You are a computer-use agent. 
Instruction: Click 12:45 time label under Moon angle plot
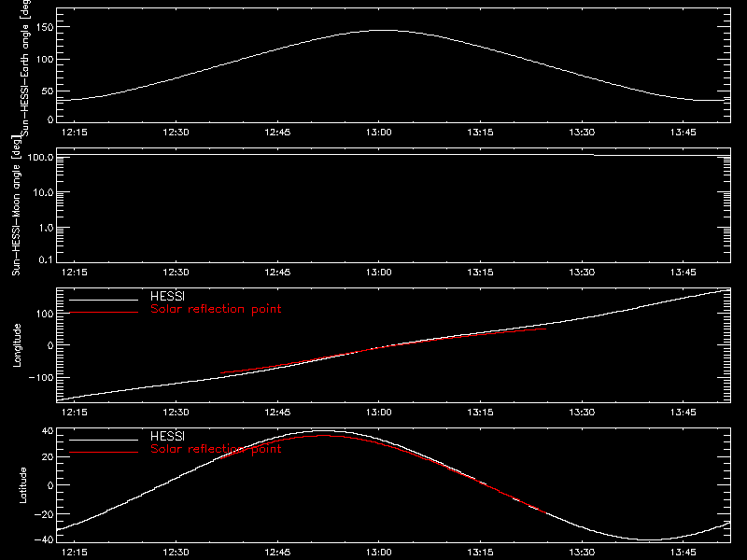tap(277, 273)
